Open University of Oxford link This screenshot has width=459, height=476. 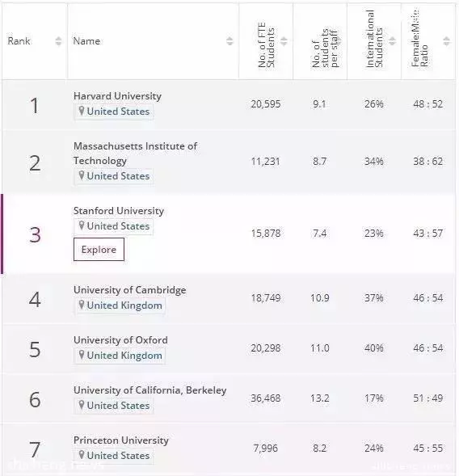tap(120, 340)
